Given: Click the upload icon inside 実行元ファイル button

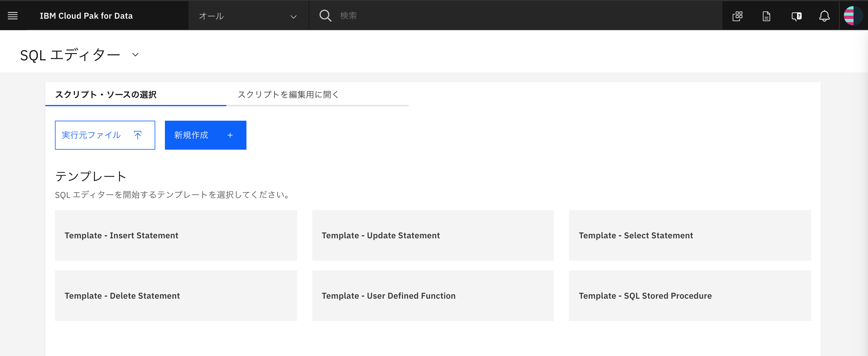Looking at the screenshot, I should tap(138, 135).
